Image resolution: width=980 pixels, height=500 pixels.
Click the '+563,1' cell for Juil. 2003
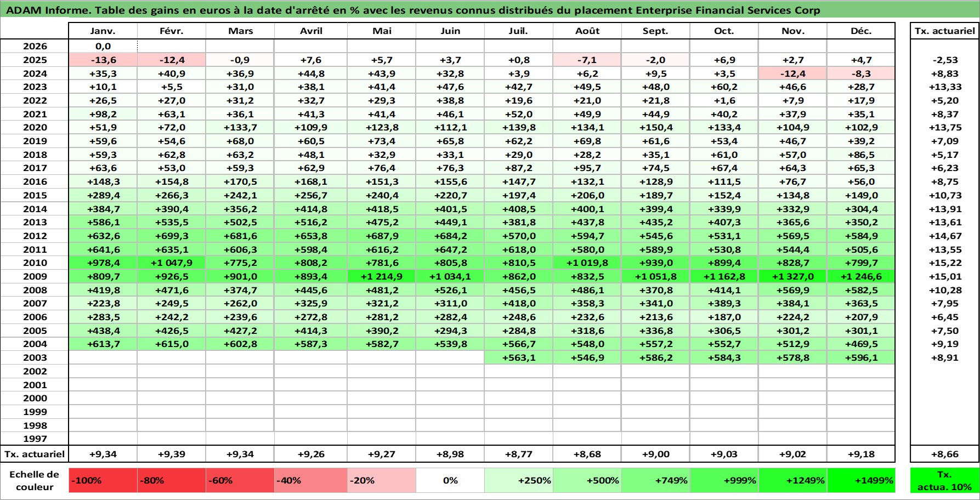tap(519, 357)
